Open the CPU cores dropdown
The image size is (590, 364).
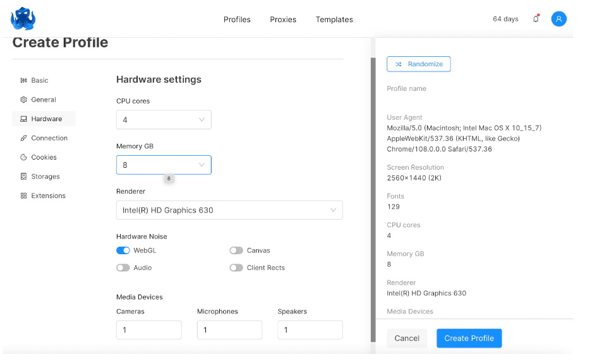tap(164, 119)
